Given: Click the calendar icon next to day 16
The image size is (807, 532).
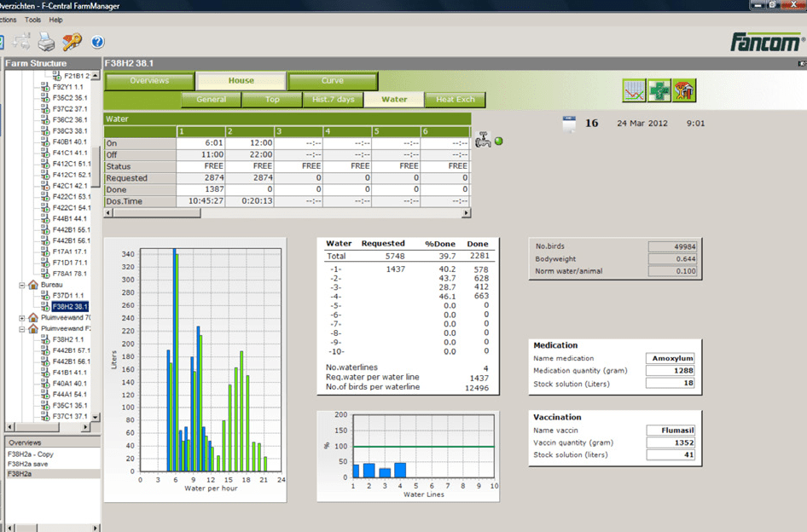Looking at the screenshot, I should pyautogui.click(x=569, y=124).
